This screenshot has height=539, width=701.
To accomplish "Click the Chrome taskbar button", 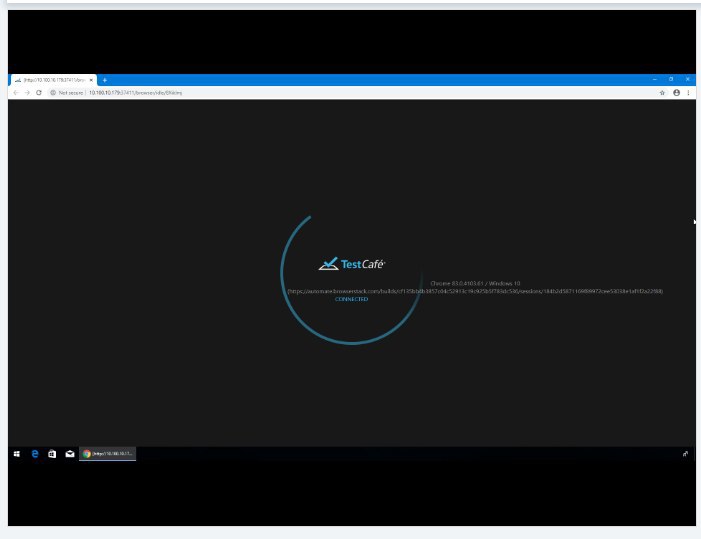I will [x=108, y=454].
